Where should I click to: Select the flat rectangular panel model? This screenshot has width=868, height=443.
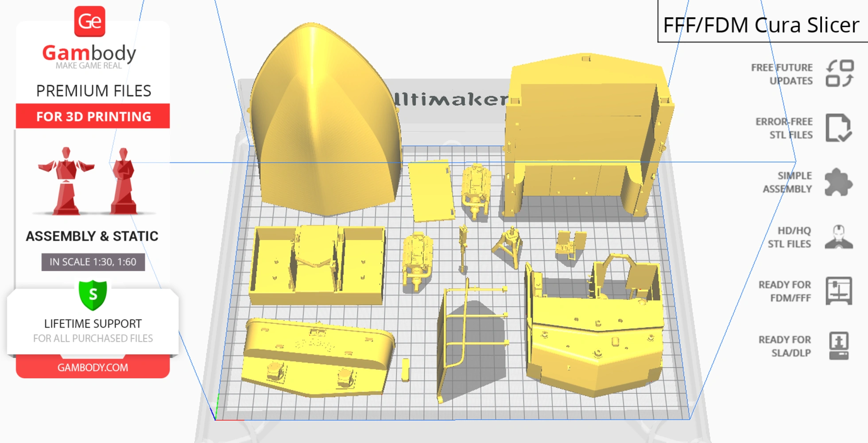(x=431, y=190)
